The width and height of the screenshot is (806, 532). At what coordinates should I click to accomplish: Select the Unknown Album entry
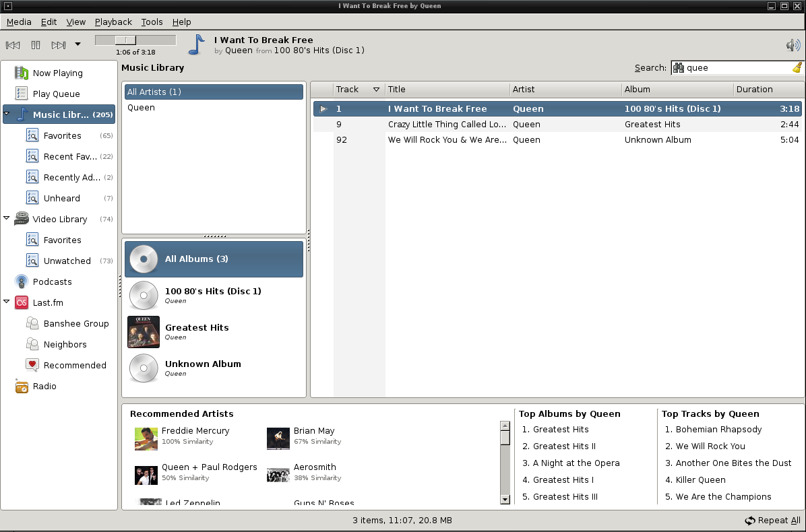tap(214, 368)
